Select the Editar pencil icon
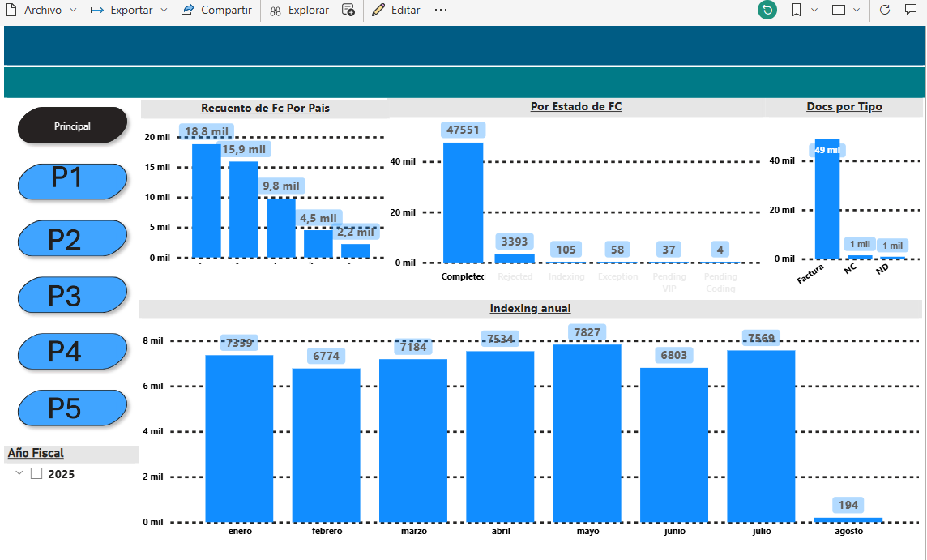This screenshot has height=560, width=927. tap(378, 11)
